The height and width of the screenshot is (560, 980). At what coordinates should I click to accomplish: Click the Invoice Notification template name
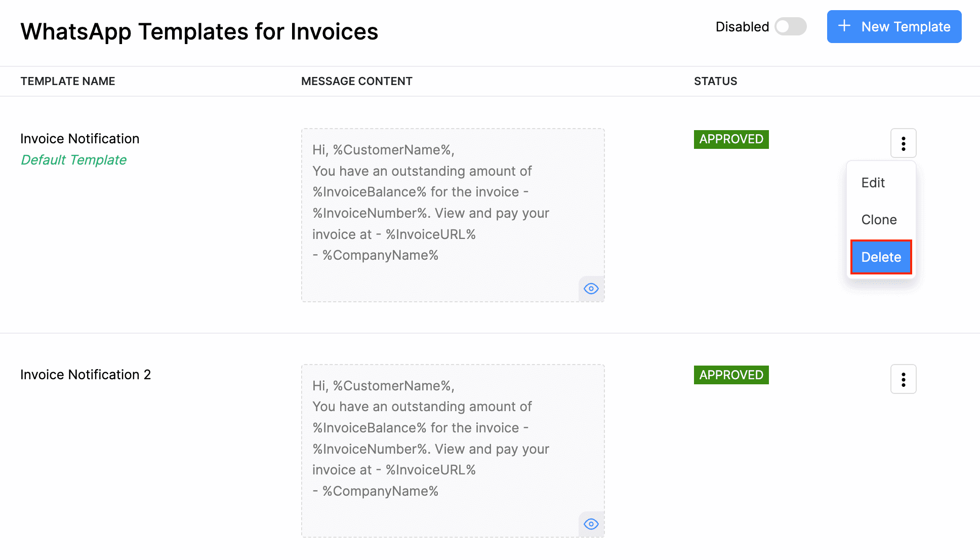pyautogui.click(x=79, y=139)
